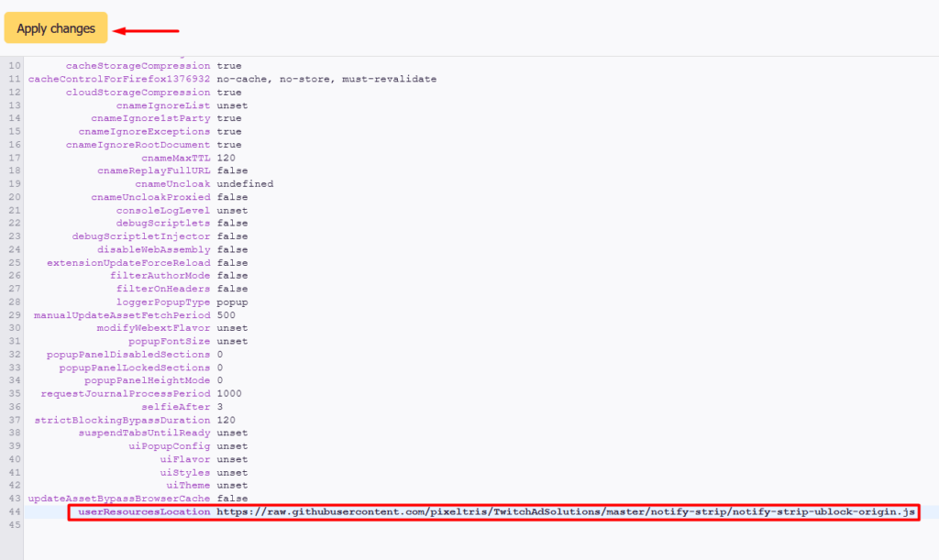This screenshot has height=560, width=939.
Task: Click line number 10 in the gutter
Action: point(14,66)
